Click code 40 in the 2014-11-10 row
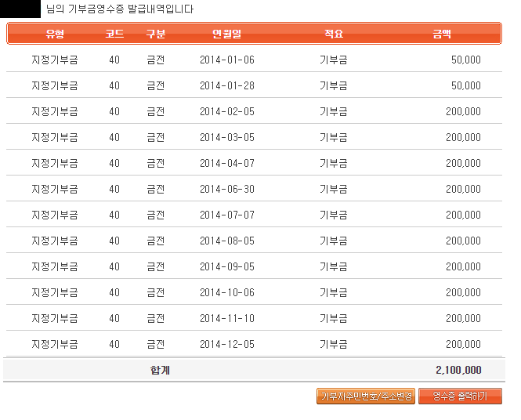Image resolution: width=521 pixels, height=420 pixels. [x=114, y=319]
